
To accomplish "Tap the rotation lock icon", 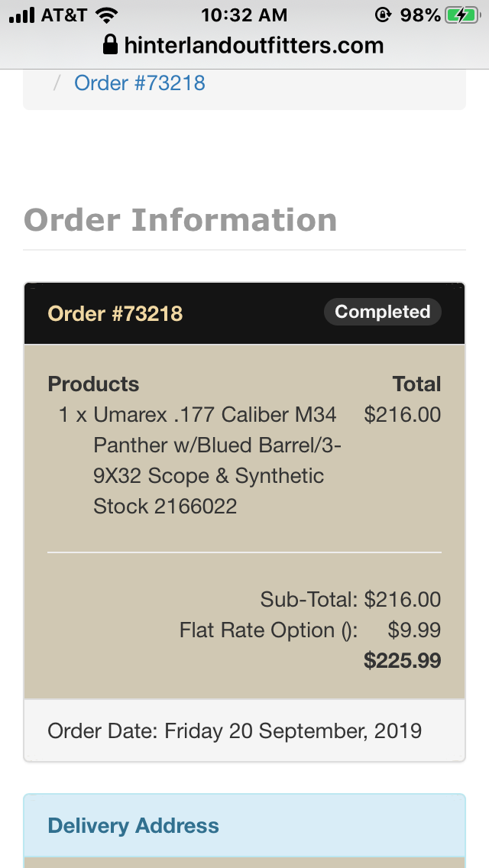I will [384, 15].
